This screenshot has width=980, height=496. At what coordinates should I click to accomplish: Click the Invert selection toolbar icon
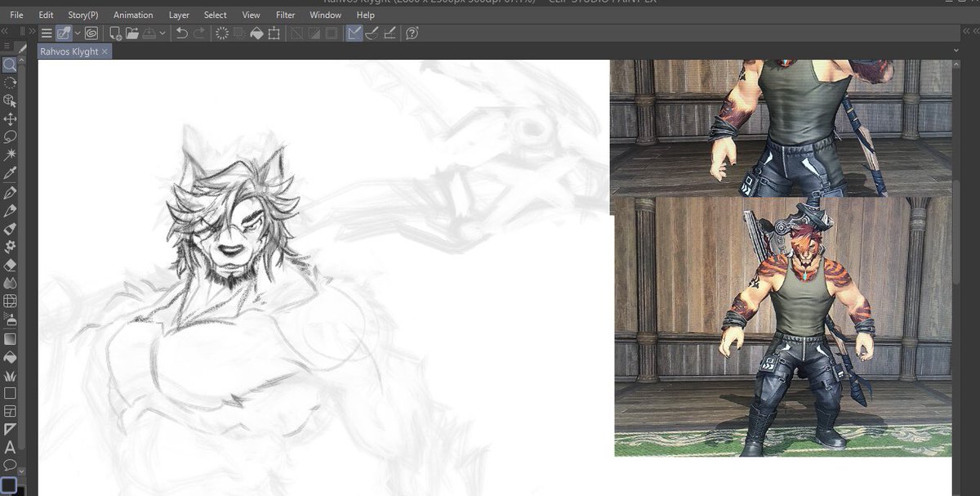point(313,34)
